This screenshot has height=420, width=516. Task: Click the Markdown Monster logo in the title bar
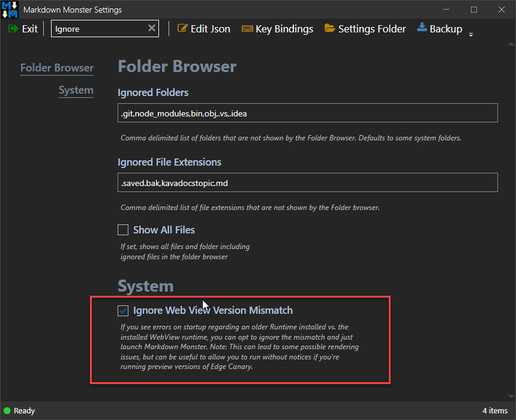tap(9, 9)
